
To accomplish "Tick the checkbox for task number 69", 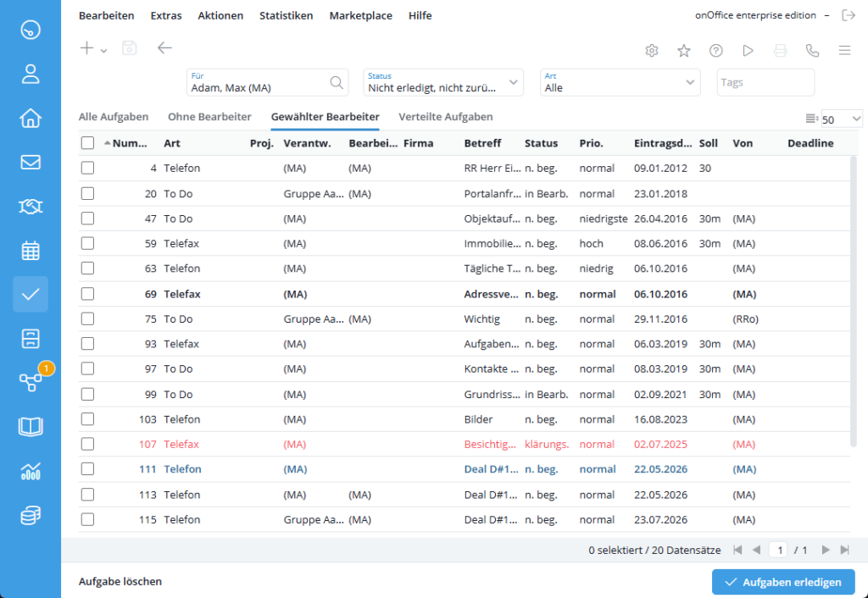I will (x=87, y=294).
